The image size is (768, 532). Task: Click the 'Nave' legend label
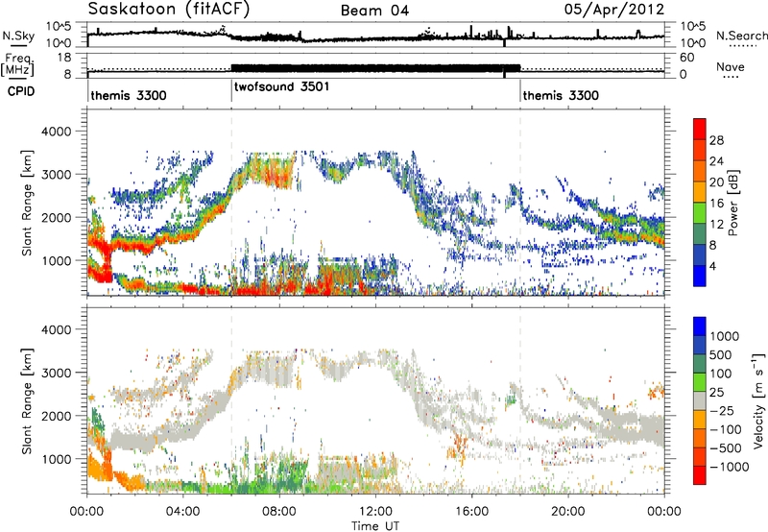(x=731, y=67)
